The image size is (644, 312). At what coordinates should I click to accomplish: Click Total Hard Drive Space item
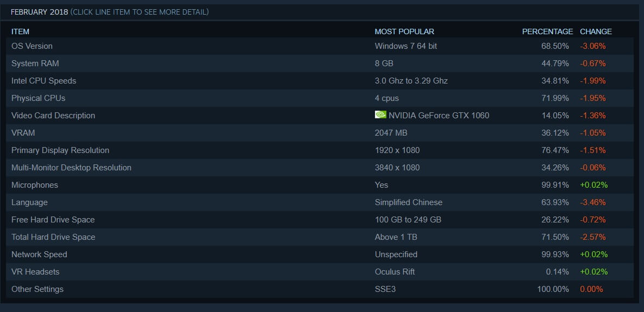53,237
